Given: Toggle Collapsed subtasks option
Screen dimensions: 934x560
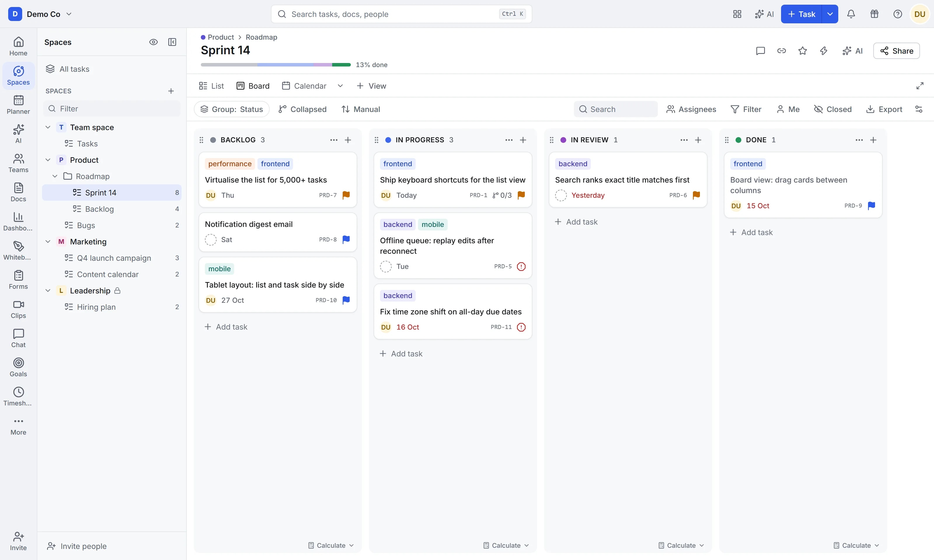Looking at the screenshot, I should coord(302,109).
